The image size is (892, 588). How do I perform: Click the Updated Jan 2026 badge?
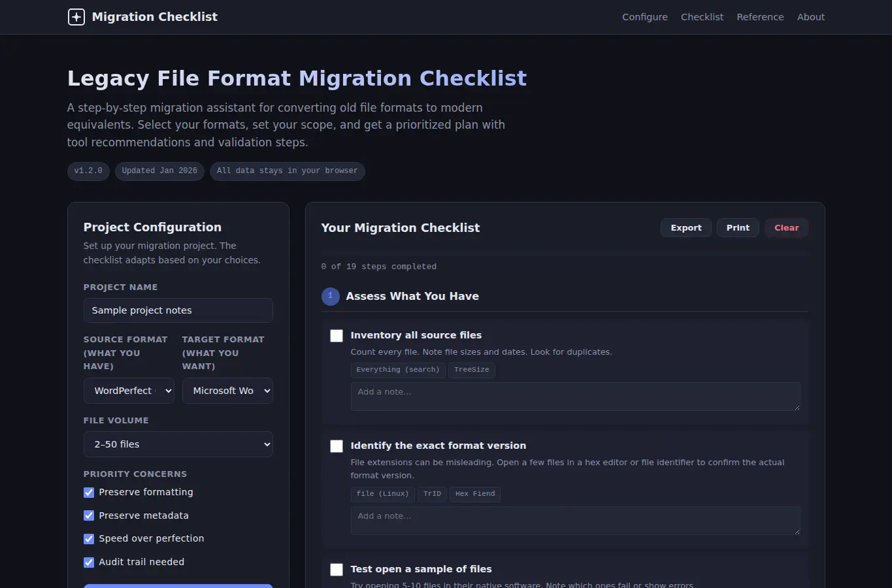pyautogui.click(x=159, y=171)
